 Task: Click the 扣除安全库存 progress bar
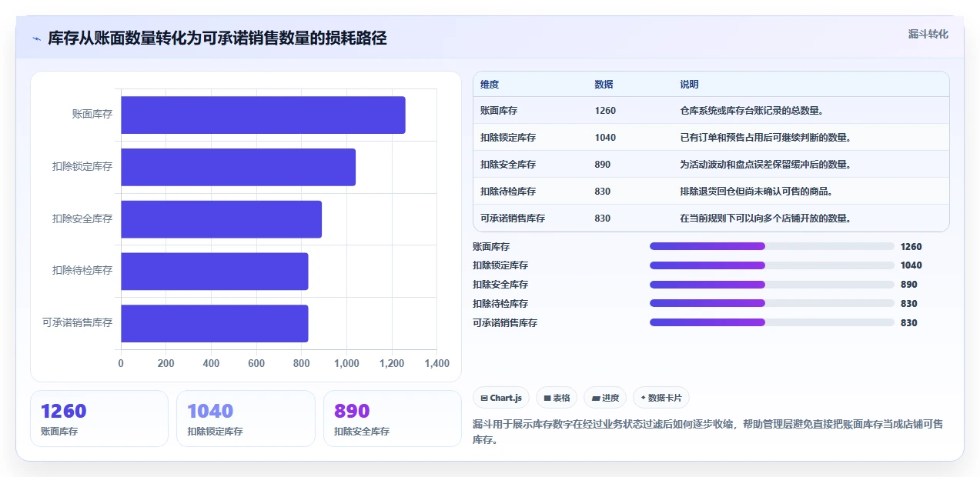[x=772, y=285]
